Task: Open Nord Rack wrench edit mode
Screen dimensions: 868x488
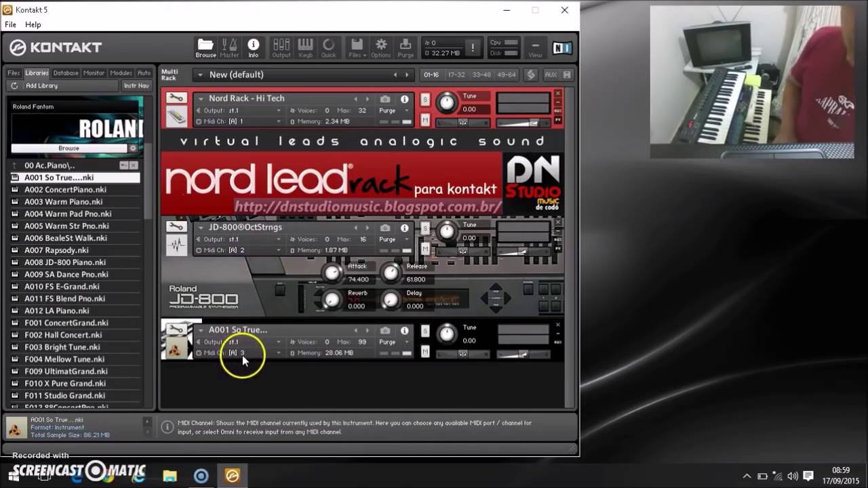Action: point(176,98)
